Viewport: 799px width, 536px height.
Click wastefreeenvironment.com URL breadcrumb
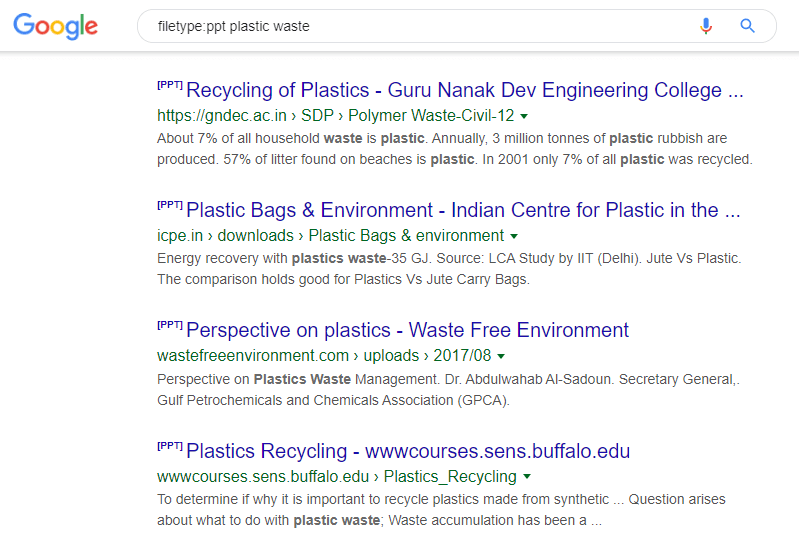[324, 356]
